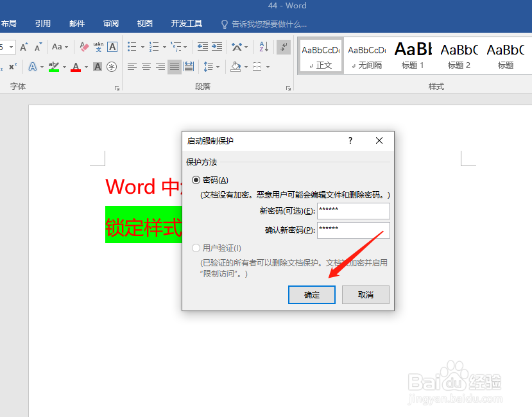Open the 开发工具 (Developer) ribbon tab
This screenshot has width=532, height=417.
pyautogui.click(x=186, y=23)
